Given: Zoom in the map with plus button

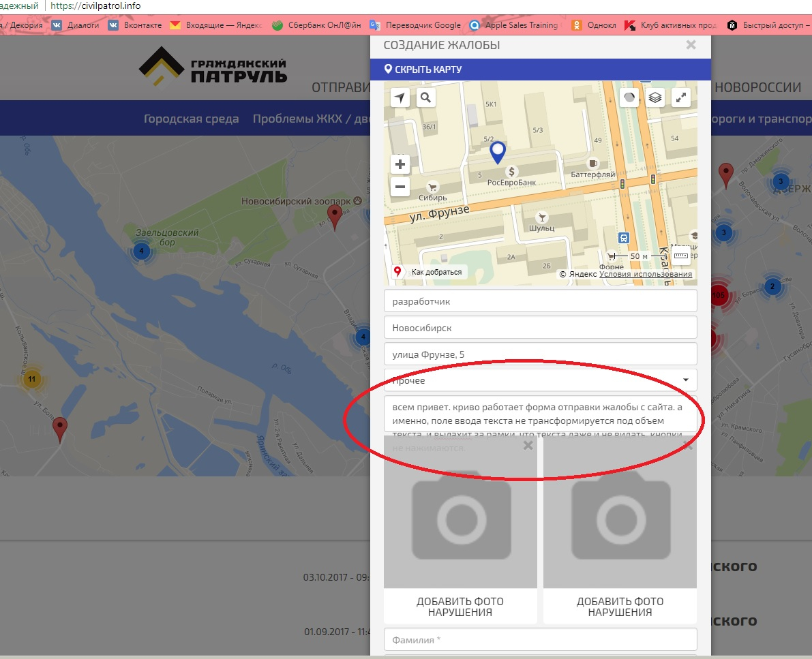Looking at the screenshot, I should click(400, 164).
